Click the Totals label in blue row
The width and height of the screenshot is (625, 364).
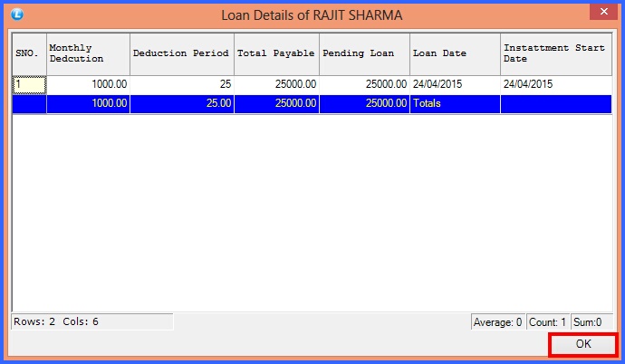[427, 103]
